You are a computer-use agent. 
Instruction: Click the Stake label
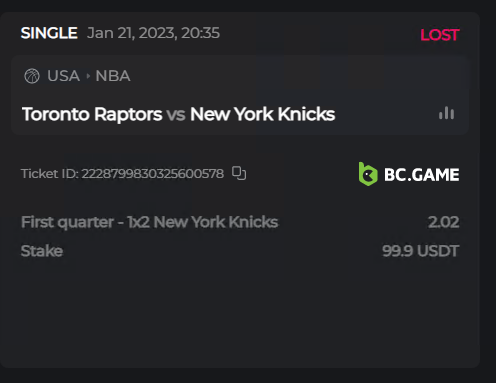click(42, 251)
